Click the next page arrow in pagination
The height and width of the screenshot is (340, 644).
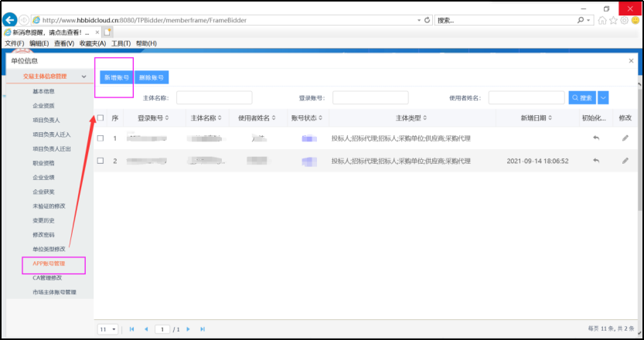[188, 329]
